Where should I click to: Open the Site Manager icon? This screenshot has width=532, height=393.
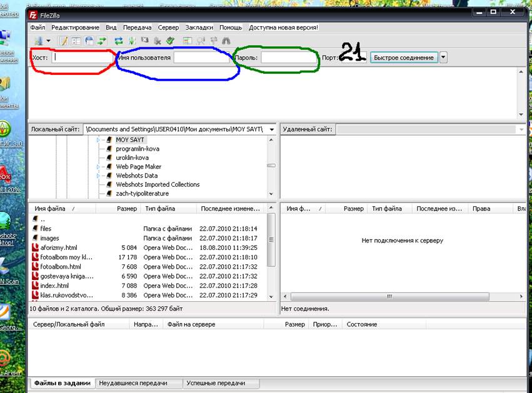(39, 41)
